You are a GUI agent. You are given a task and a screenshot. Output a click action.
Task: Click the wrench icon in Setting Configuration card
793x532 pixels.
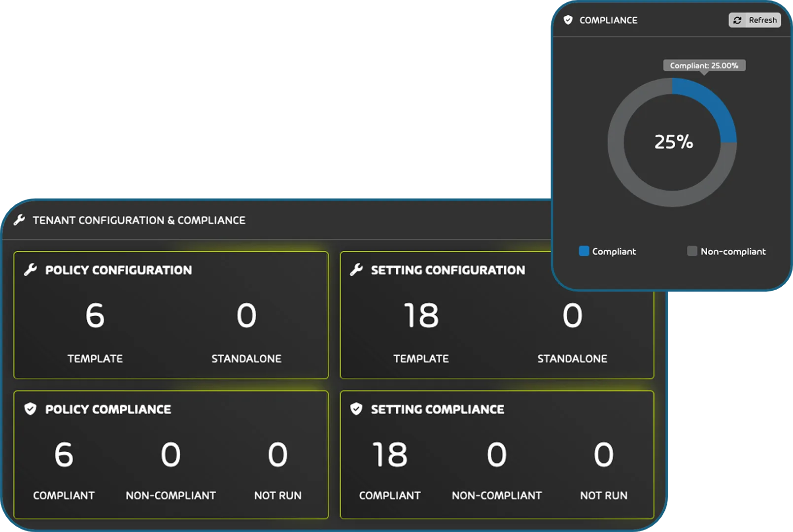point(356,269)
